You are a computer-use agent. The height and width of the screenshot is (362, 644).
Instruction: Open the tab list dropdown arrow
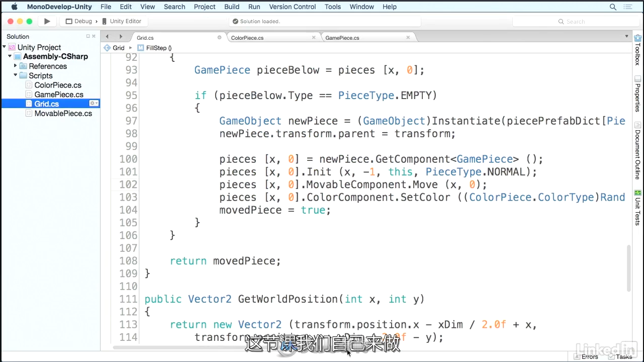626,36
